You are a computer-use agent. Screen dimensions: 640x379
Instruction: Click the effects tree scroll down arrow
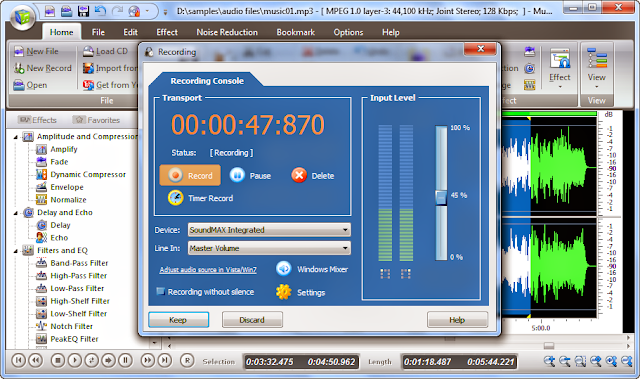click(154, 344)
